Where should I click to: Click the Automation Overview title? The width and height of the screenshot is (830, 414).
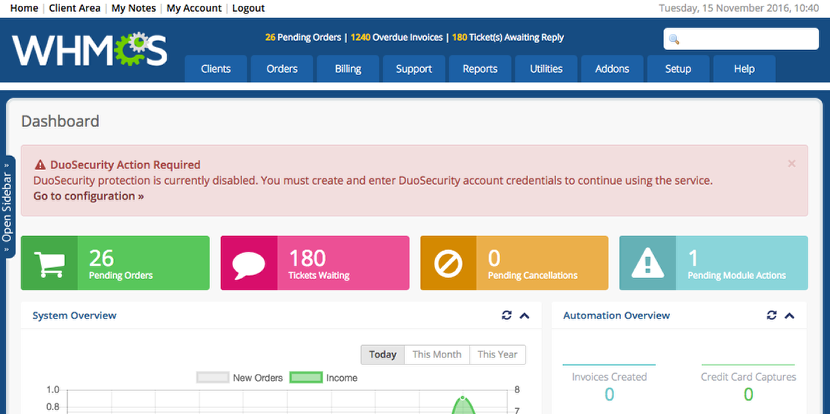click(x=617, y=316)
